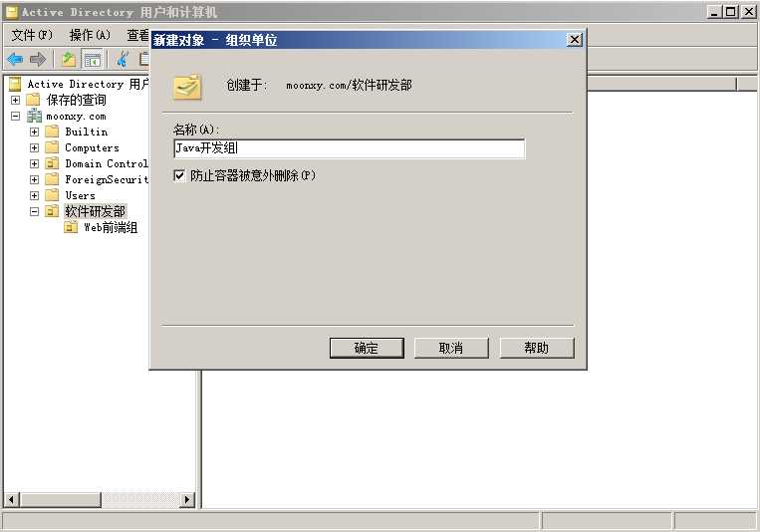Screen dimensions: 760x532
Task: Click the Up one level folder icon
Action: (x=69, y=60)
